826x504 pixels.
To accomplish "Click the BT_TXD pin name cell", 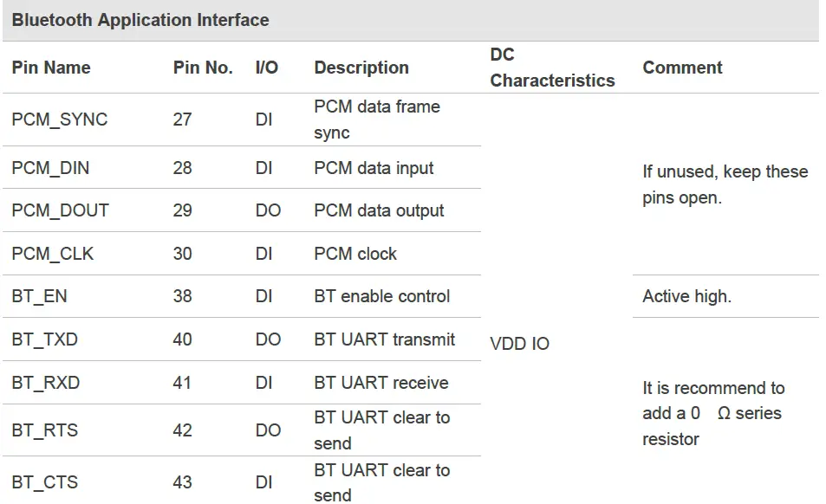I will (45, 339).
